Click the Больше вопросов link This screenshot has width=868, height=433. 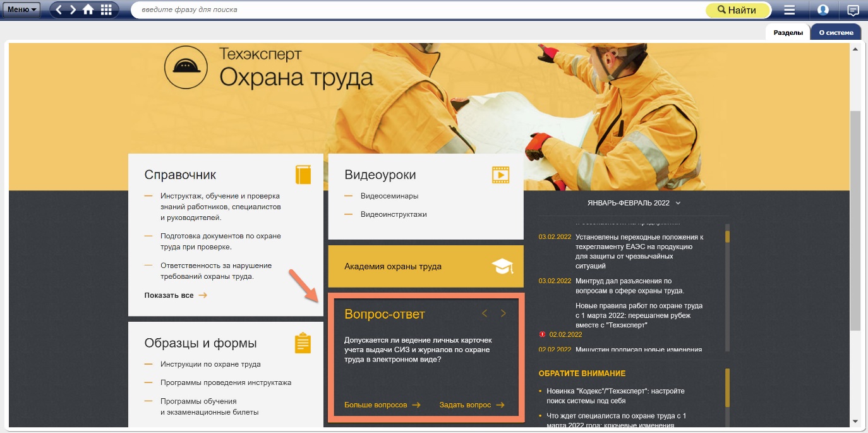(382, 405)
